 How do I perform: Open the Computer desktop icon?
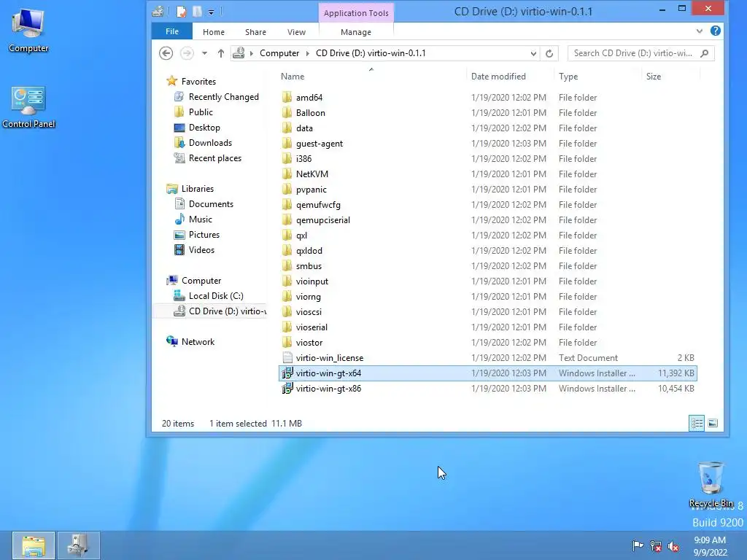click(x=28, y=30)
